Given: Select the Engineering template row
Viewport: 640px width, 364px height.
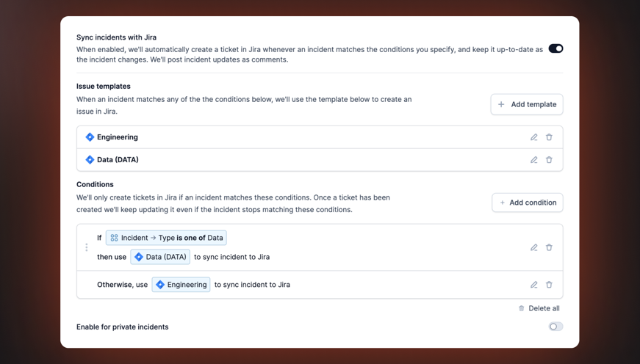Looking at the screenshot, I should point(294,137).
